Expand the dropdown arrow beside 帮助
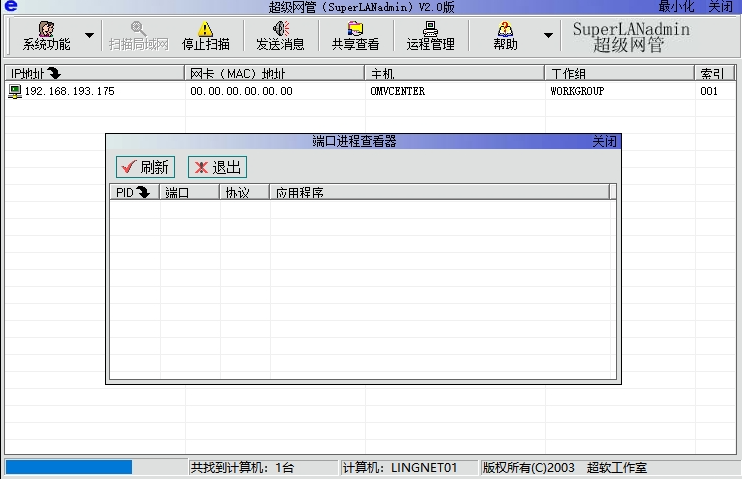The height and width of the screenshot is (479, 742). [x=548, y=35]
